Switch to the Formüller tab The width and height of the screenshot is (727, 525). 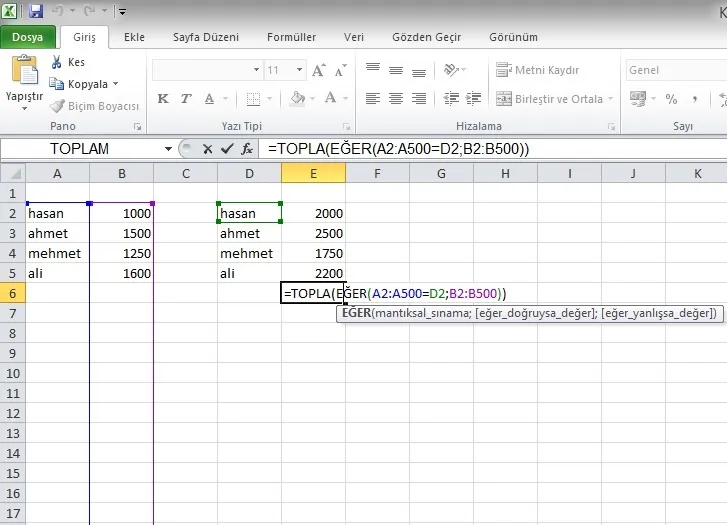click(x=291, y=37)
